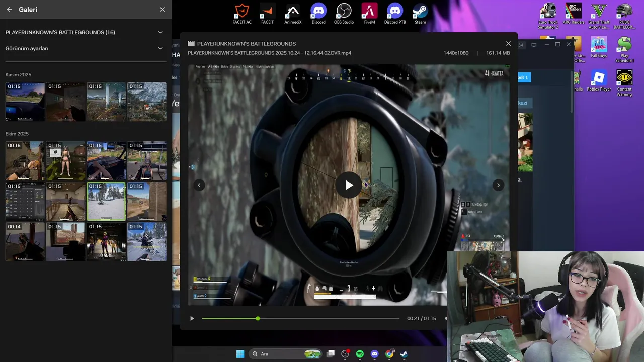Viewport: 644px width, 362px height.
Task: Go to previous video arrow
Action: [x=199, y=185]
